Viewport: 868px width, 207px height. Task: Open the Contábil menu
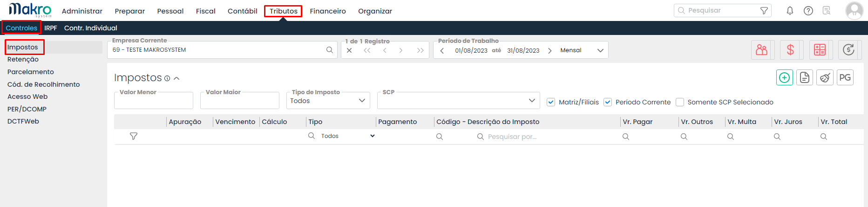(243, 11)
